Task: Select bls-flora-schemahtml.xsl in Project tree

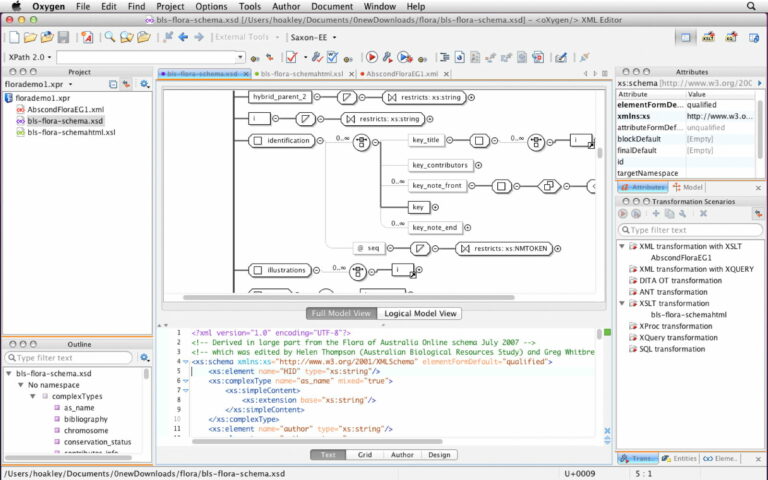Action: 72,132
